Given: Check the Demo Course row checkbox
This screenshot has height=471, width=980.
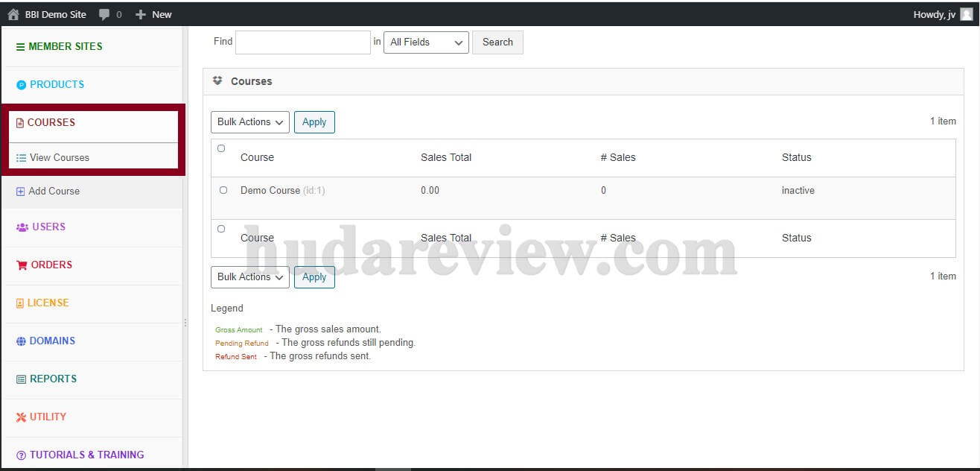Looking at the screenshot, I should [x=220, y=190].
